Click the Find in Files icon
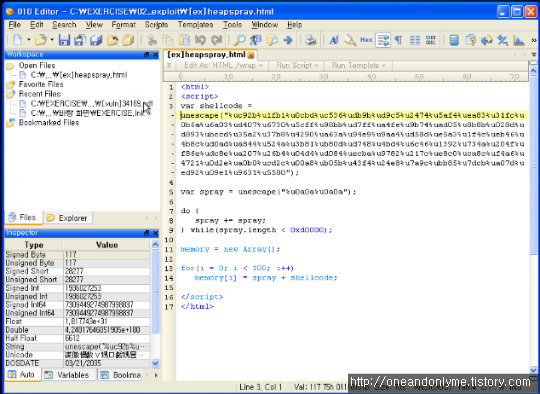 click(x=272, y=40)
